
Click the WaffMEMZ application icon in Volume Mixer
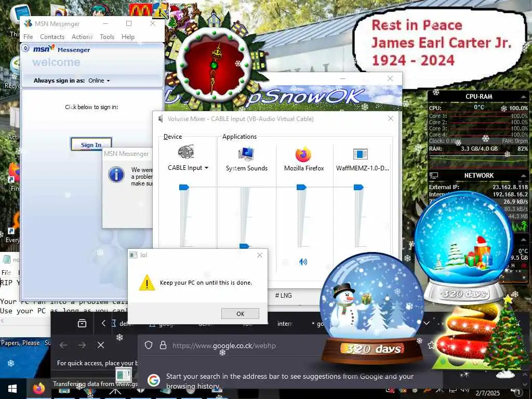point(361,154)
